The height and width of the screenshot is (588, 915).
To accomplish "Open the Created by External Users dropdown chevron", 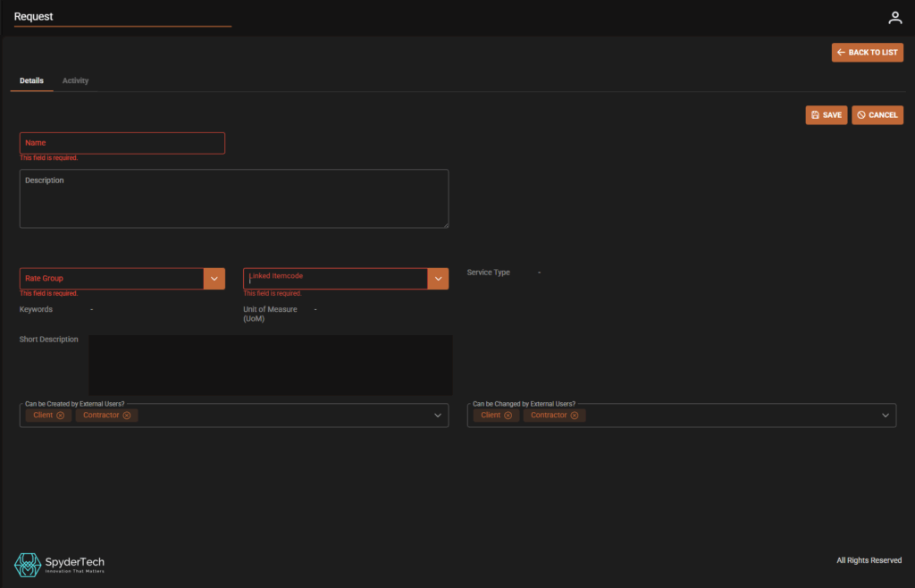I will (438, 416).
